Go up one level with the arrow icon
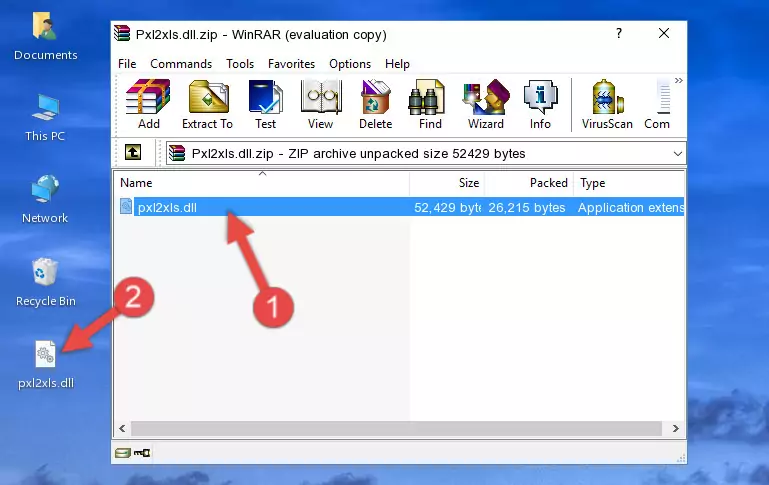 click(133, 153)
